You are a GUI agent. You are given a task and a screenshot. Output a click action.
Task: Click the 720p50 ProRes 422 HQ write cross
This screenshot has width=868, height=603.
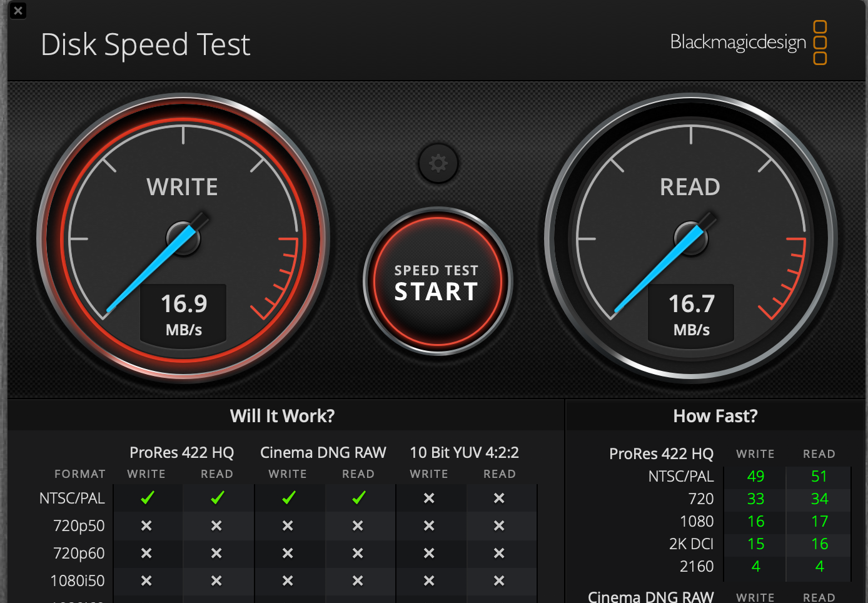tap(146, 526)
